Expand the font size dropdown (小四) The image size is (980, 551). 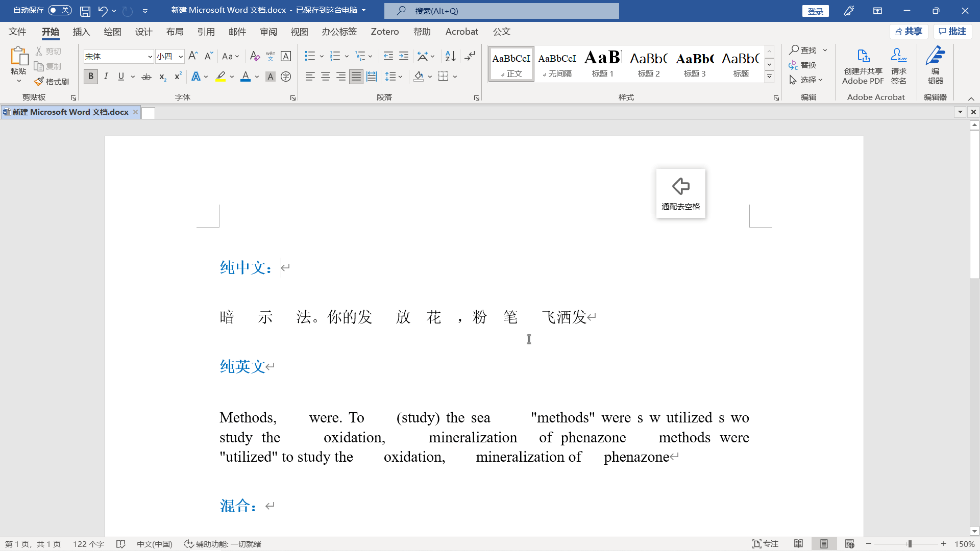[181, 56]
